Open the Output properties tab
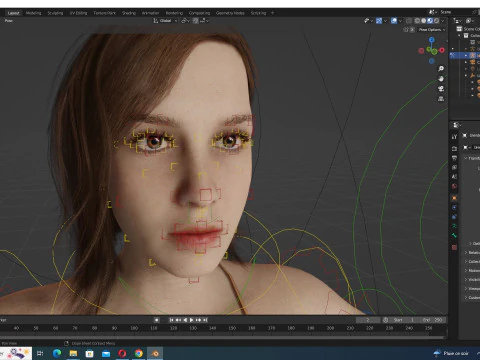This screenshot has width=480, height=360. [x=454, y=158]
